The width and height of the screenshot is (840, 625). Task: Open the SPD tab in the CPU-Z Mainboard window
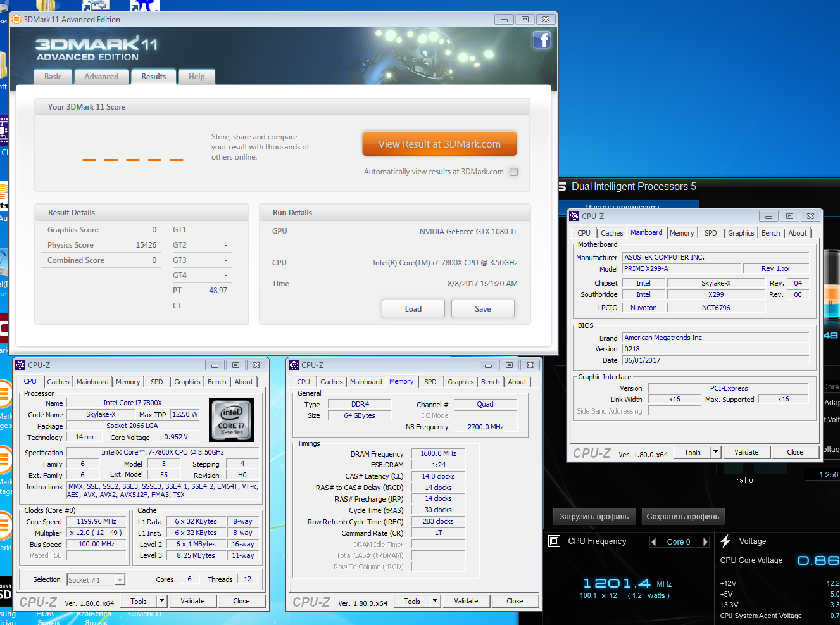tap(711, 233)
